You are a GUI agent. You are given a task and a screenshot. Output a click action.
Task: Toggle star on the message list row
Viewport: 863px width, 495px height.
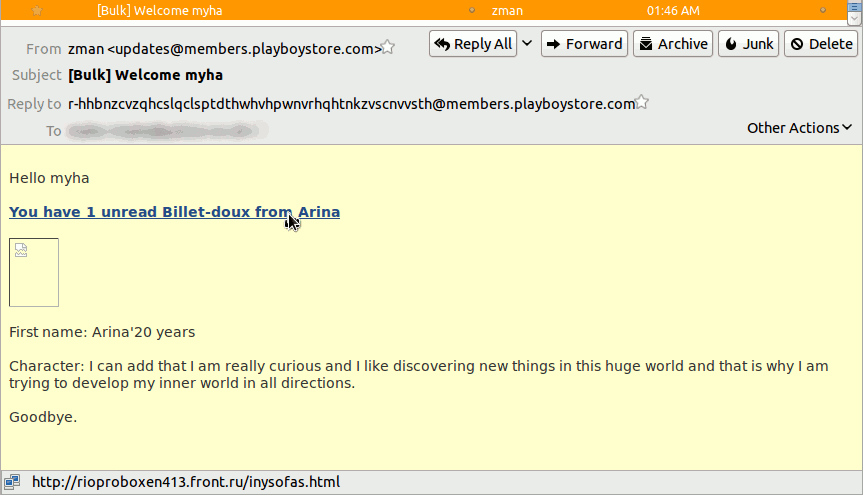click(x=37, y=10)
